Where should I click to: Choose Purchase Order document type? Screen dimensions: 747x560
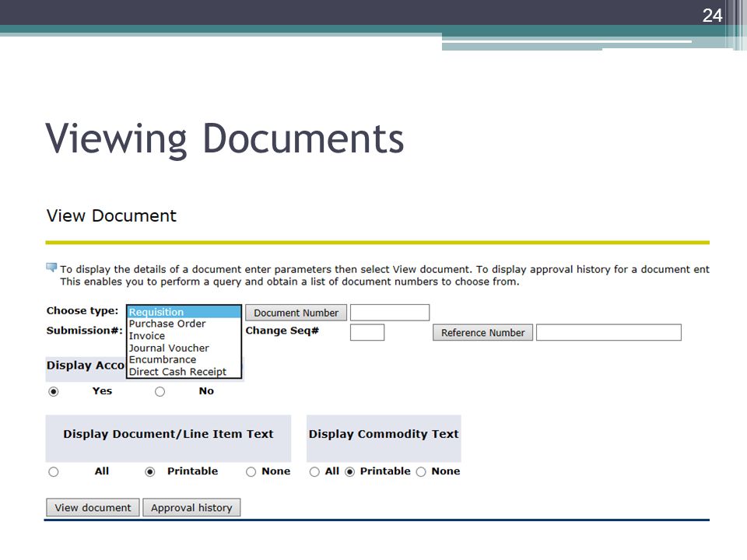point(184,324)
